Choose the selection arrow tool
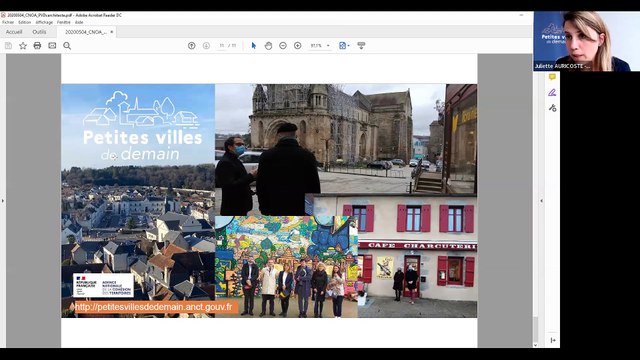This screenshot has width=640, height=360. coord(253,46)
